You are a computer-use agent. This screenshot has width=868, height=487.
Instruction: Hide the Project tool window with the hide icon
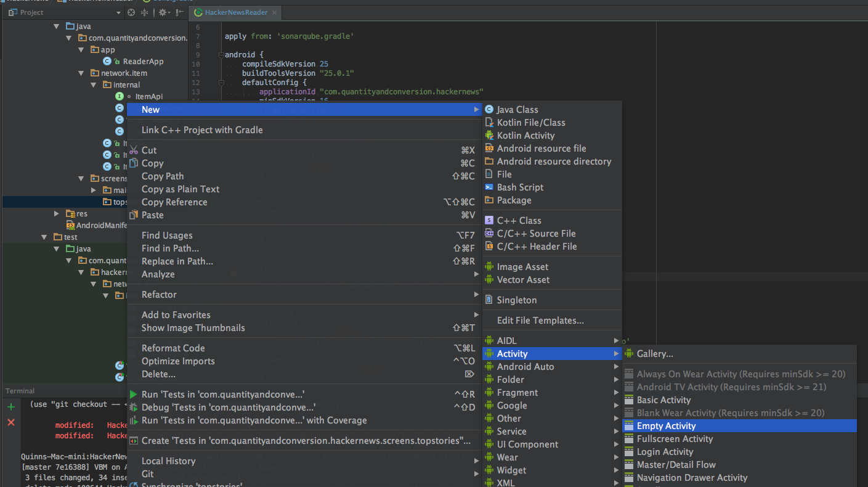click(179, 12)
